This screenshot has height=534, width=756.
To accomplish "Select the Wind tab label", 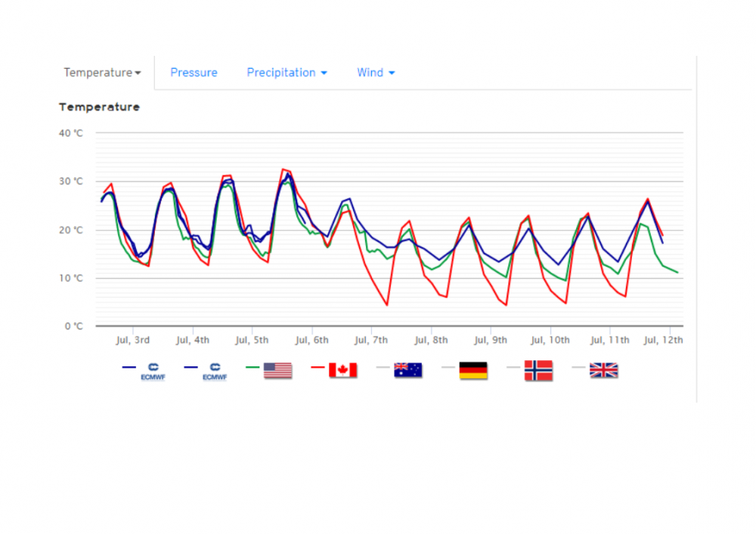I will click(x=370, y=73).
